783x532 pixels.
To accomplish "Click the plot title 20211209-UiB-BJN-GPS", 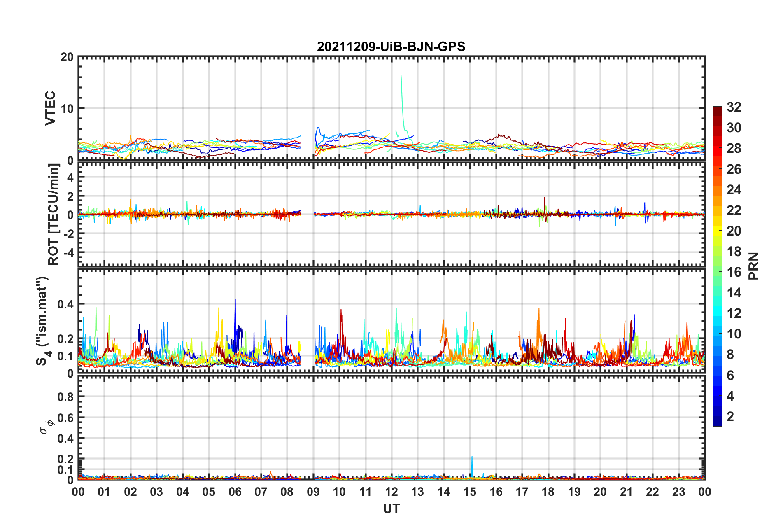I will pos(391,47).
